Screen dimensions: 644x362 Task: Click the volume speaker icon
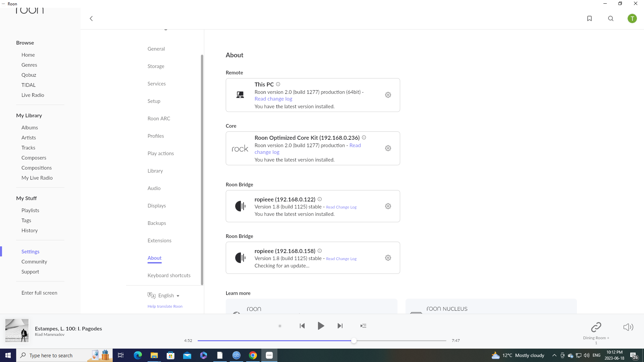click(x=628, y=327)
